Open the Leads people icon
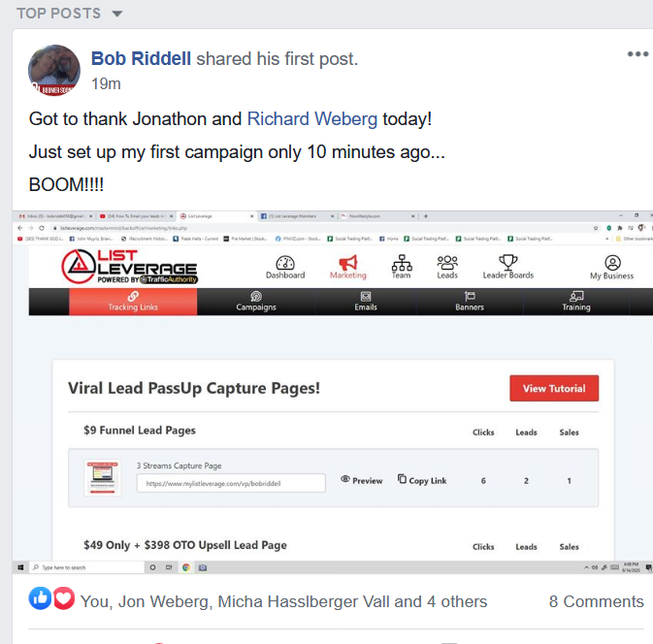The width and height of the screenshot is (653, 644). point(447,263)
